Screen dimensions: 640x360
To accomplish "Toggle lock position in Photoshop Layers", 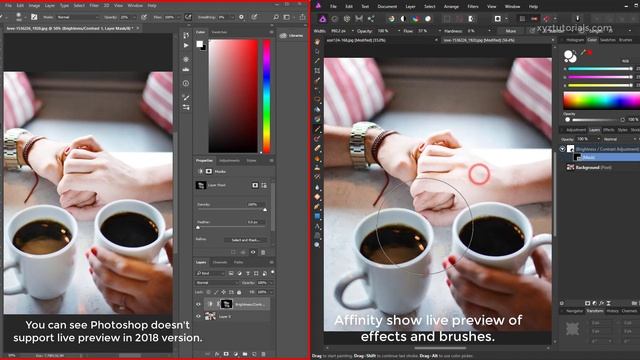I will (x=224, y=292).
